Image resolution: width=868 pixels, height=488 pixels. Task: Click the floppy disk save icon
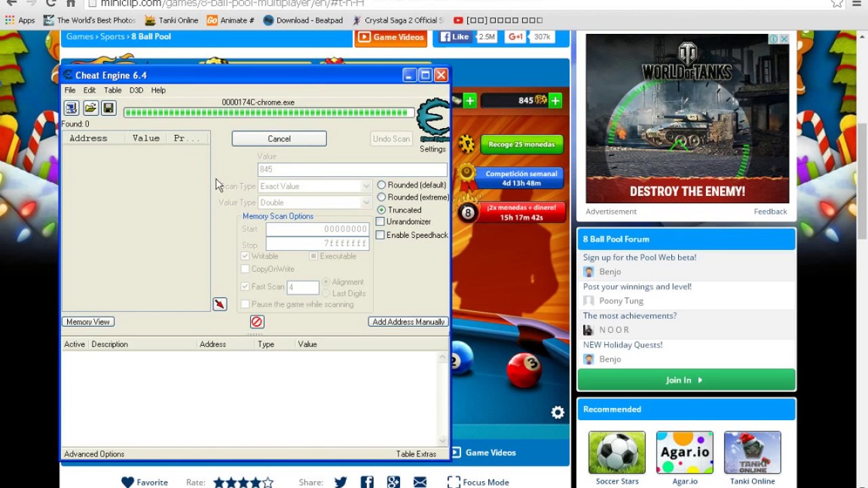pyautogui.click(x=108, y=108)
